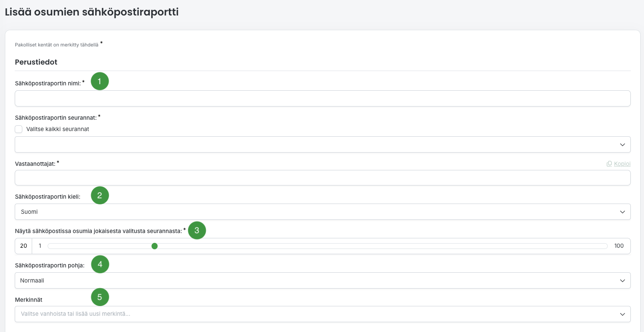Viewport: 644px width, 332px height.
Task: Click the chevron arrow in Normaali field
Action: [x=622, y=281]
